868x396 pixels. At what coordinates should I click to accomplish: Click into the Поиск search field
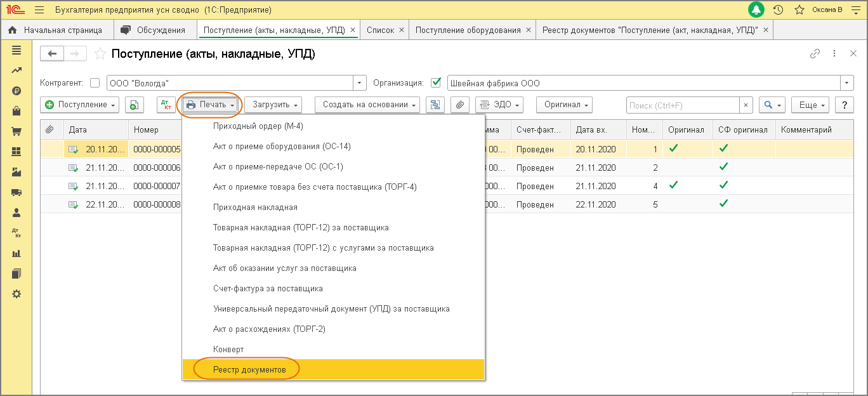pos(682,105)
